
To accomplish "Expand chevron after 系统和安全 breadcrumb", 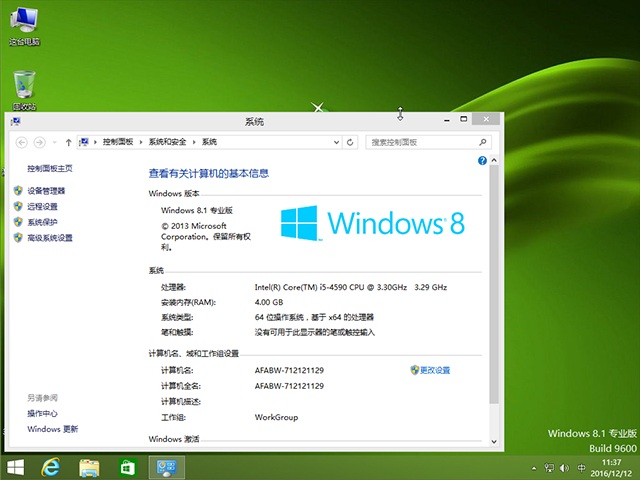I will (194, 142).
